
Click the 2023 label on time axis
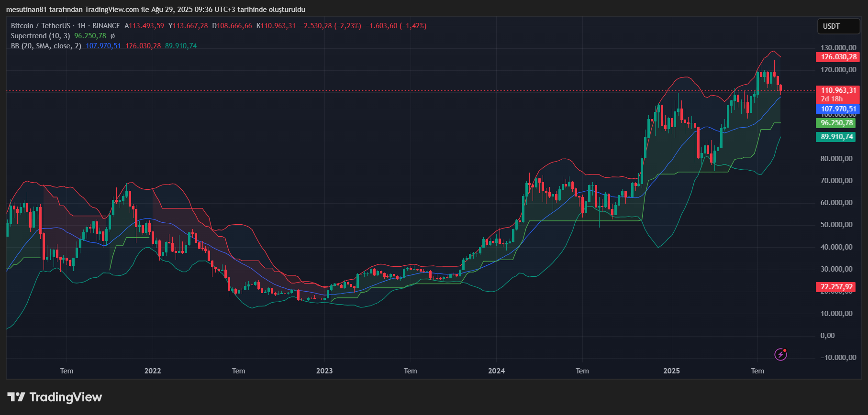point(324,371)
